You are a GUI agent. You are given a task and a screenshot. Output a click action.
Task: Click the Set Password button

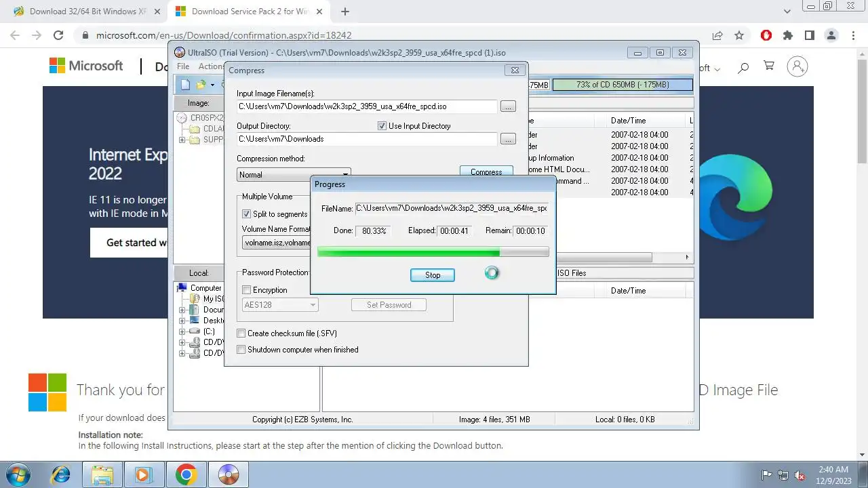coord(389,305)
